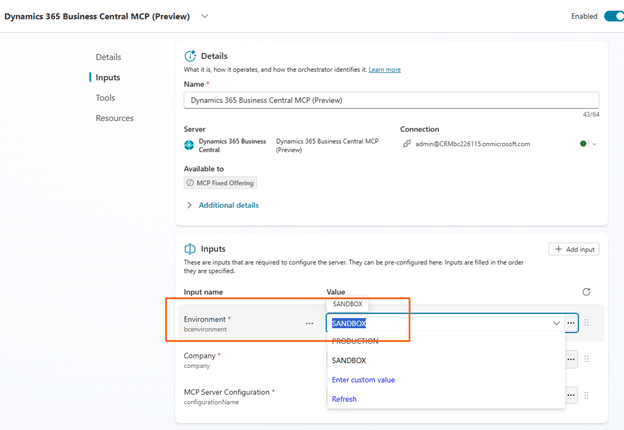624x430 pixels.
Task: Click the Details section info icon
Action: click(x=190, y=56)
